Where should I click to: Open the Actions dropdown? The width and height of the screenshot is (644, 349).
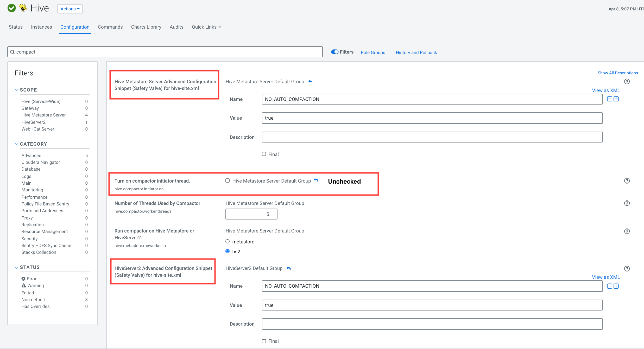click(70, 9)
